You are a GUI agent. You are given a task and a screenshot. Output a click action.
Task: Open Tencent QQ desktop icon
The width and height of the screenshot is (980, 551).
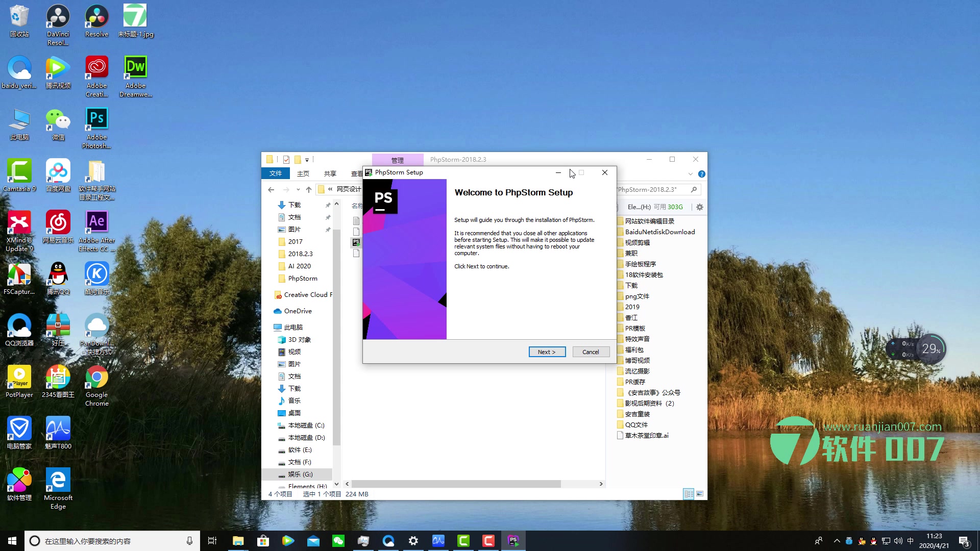pos(58,279)
